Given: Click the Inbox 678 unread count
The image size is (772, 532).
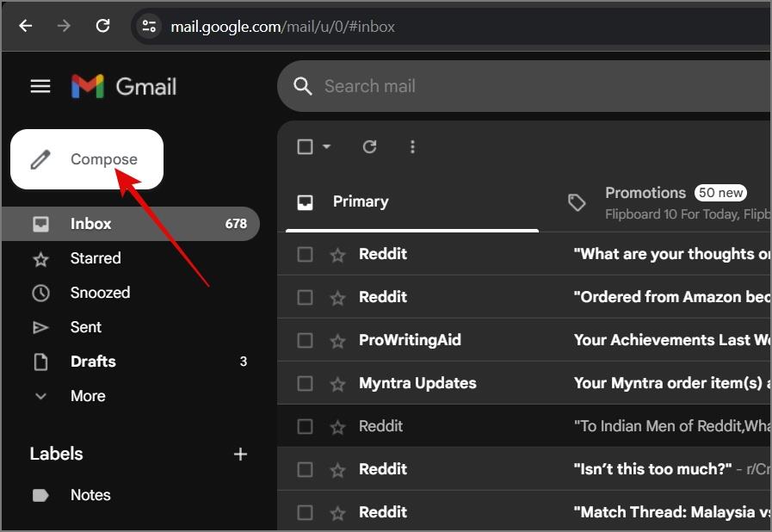Looking at the screenshot, I should click(x=236, y=224).
